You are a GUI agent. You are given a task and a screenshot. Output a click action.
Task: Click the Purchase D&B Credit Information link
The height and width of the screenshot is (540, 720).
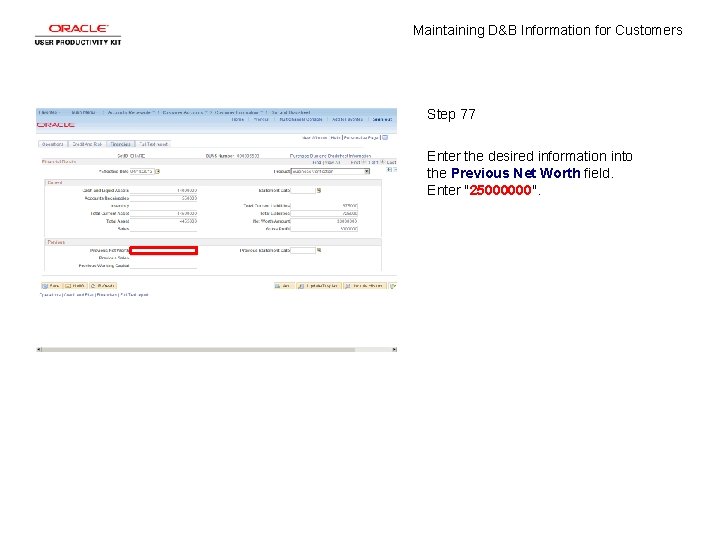[331, 156]
